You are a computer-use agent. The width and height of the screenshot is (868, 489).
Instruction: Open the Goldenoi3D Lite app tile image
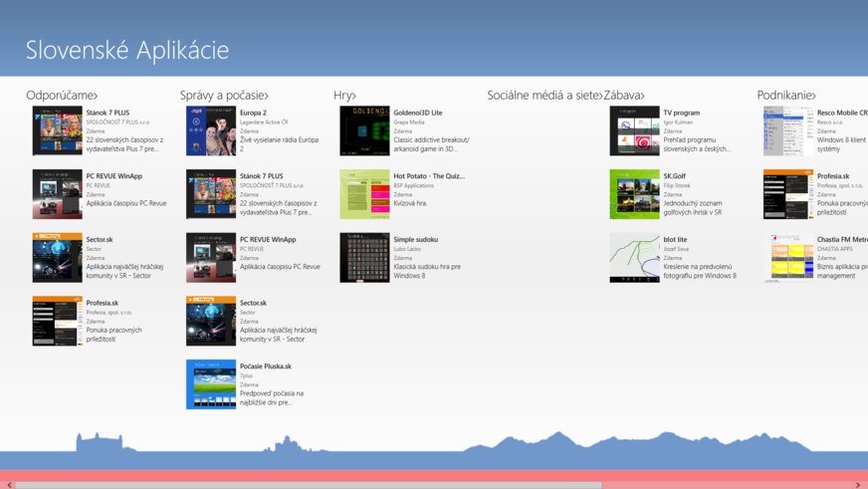click(364, 130)
